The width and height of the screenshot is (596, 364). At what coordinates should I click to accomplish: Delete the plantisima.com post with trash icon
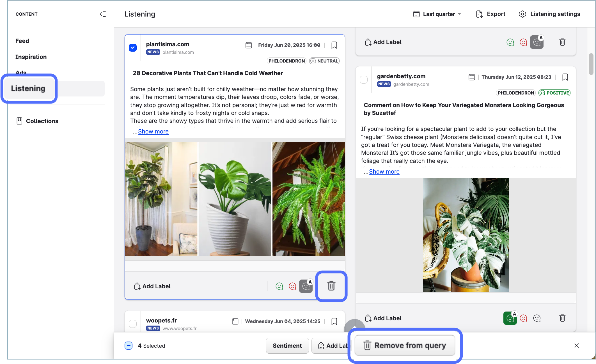coord(331,286)
